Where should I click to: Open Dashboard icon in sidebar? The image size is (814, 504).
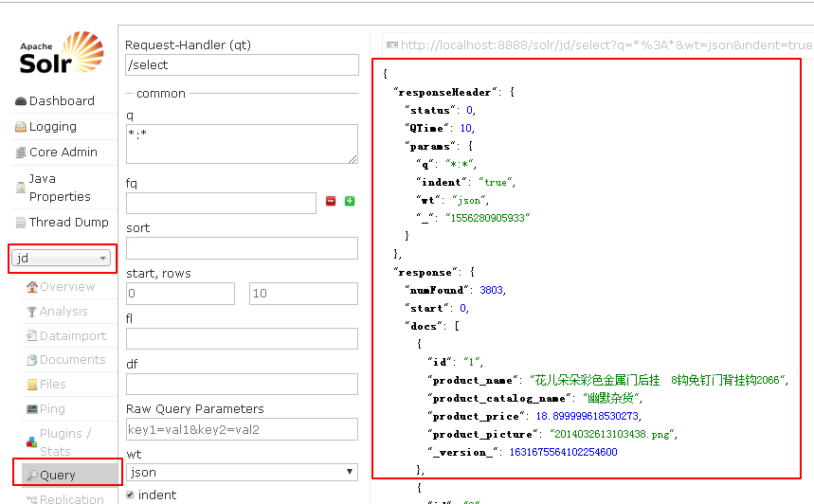tap(21, 101)
